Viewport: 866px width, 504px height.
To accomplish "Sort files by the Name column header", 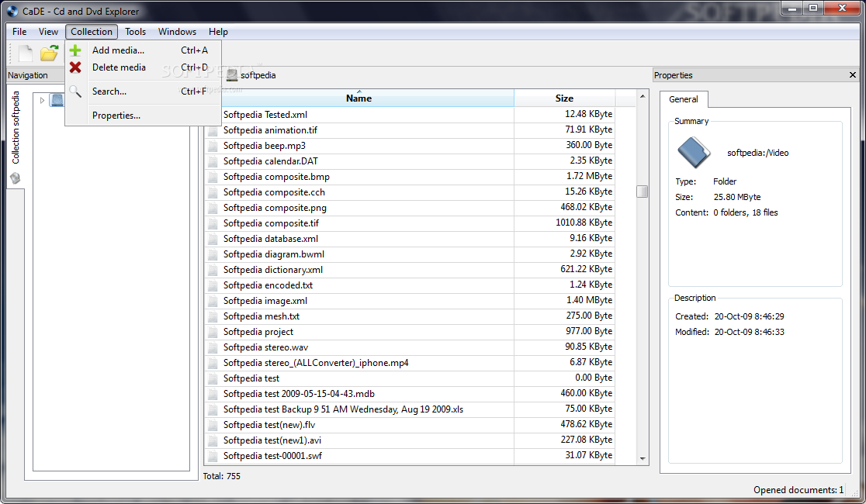I will click(359, 98).
